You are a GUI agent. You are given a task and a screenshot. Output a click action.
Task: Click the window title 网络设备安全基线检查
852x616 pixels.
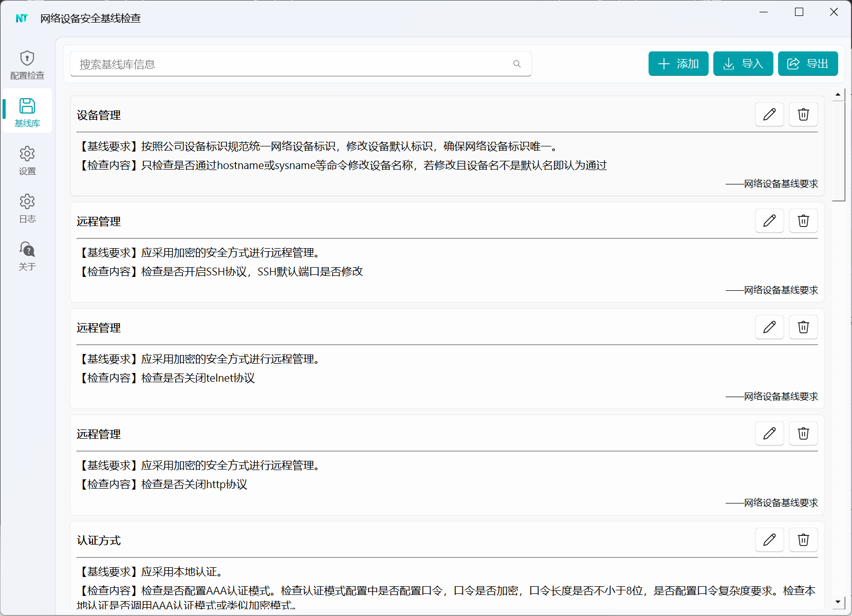pos(90,18)
